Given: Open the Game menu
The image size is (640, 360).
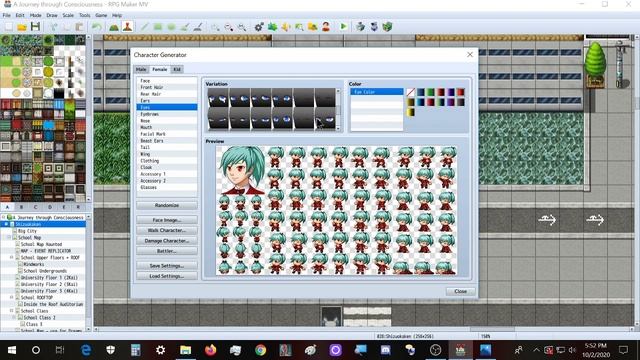Looking at the screenshot, I should (101, 15).
